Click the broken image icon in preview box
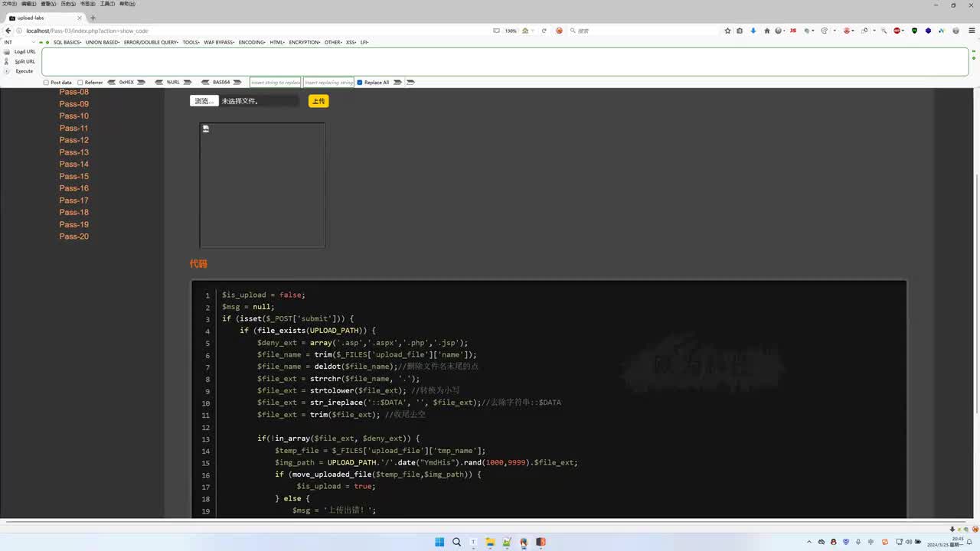The height and width of the screenshot is (551, 980). 206,129
